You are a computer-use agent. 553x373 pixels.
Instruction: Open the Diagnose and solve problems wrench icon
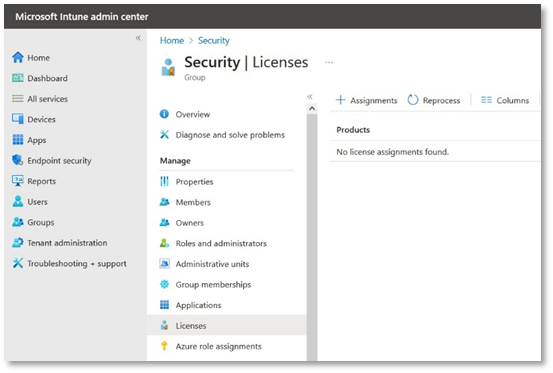point(164,134)
